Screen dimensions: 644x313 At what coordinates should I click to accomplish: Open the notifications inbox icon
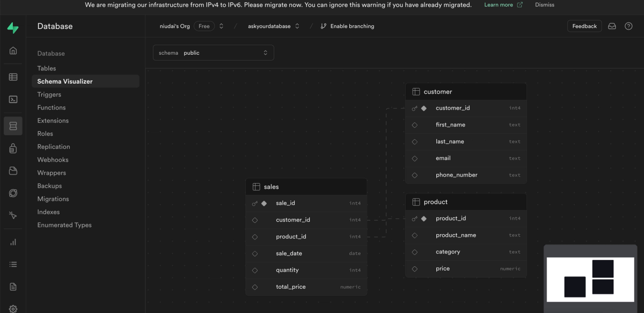(x=612, y=26)
